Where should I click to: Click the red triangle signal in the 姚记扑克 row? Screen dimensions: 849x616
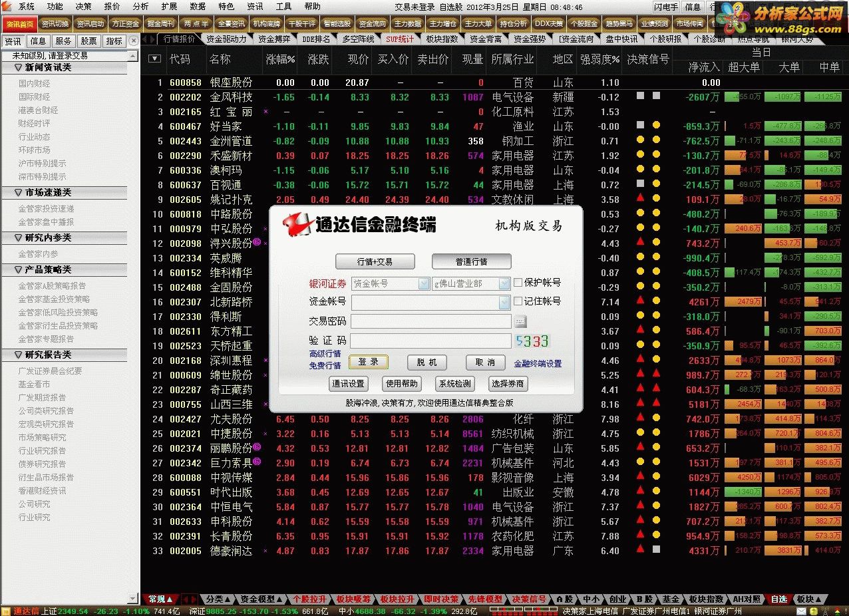point(640,199)
